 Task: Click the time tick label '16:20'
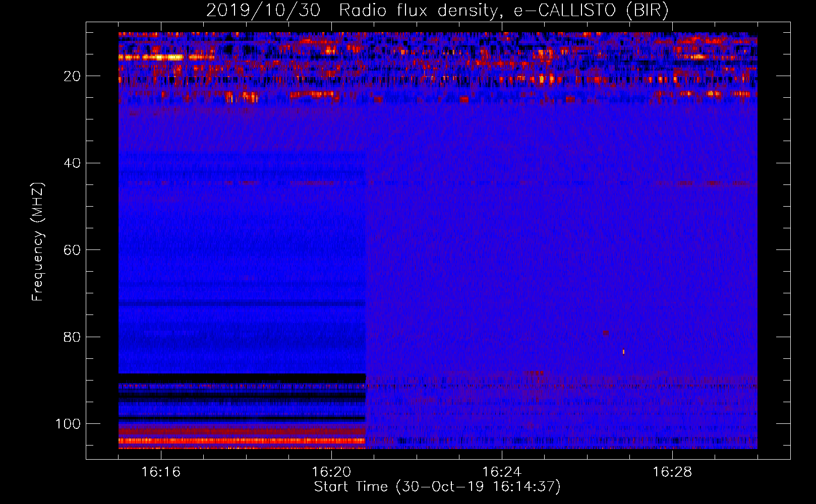tap(331, 472)
